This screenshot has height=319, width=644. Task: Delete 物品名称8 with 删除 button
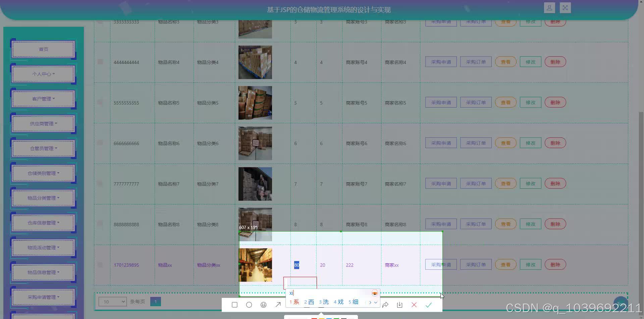point(555,224)
